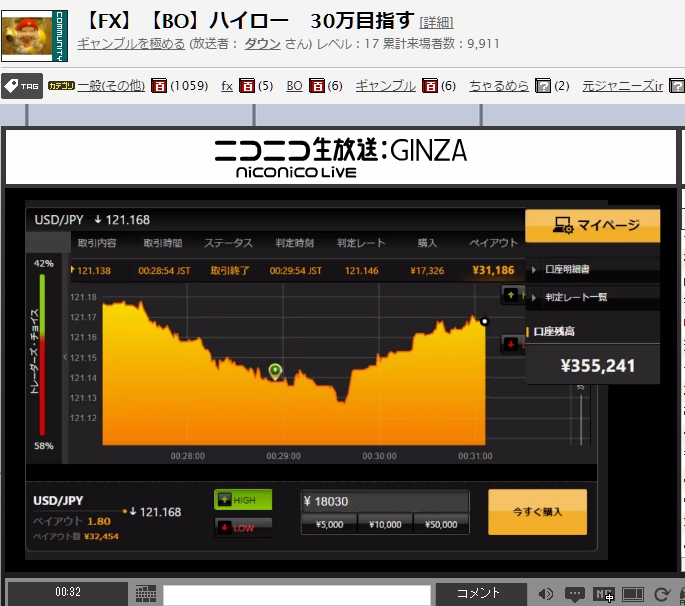Viewport: 685px width, 606px height.
Task: Click the green trade entry marker on chart
Action: point(275,371)
